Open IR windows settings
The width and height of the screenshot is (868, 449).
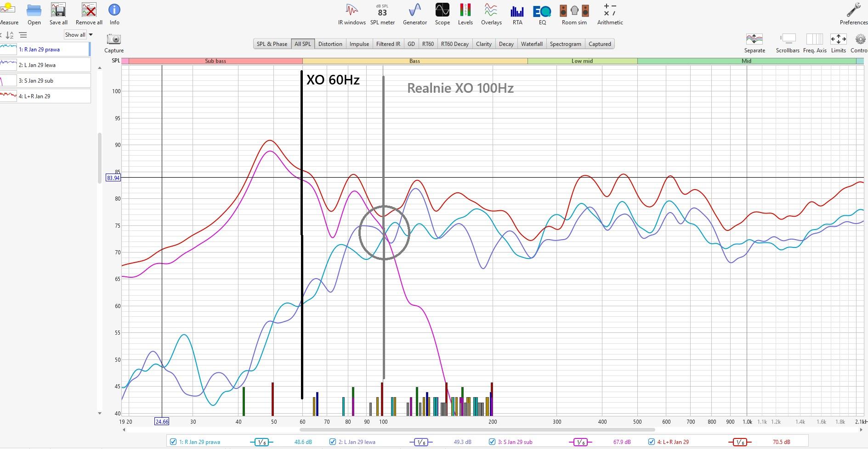(352, 14)
